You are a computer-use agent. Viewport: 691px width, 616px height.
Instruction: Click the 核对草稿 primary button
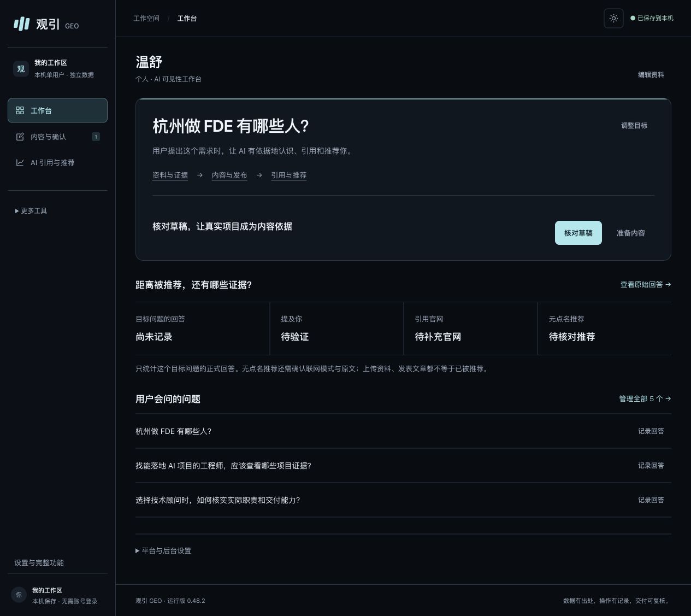[578, 233]
